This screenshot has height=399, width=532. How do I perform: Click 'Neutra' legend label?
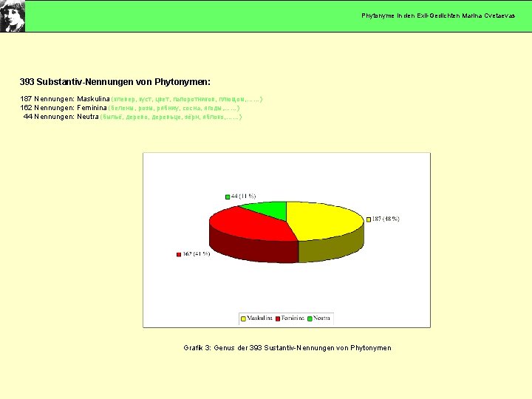[321, 318]
